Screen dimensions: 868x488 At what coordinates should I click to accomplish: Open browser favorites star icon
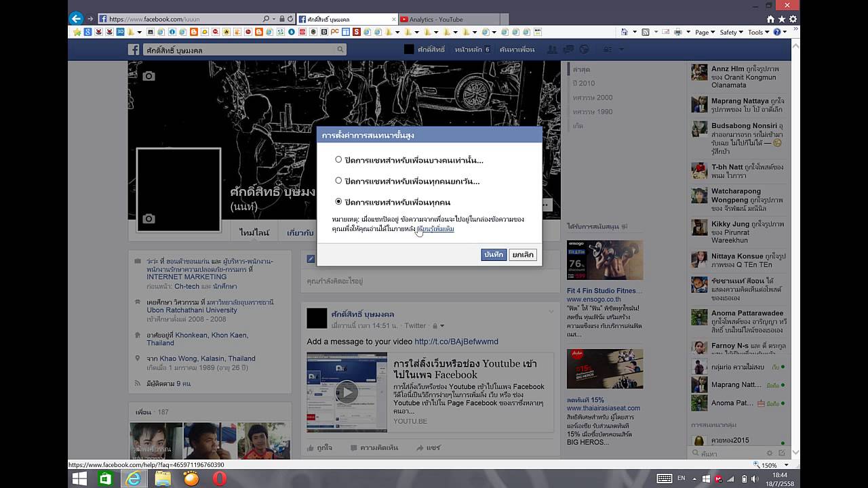(x=781, y=19)
